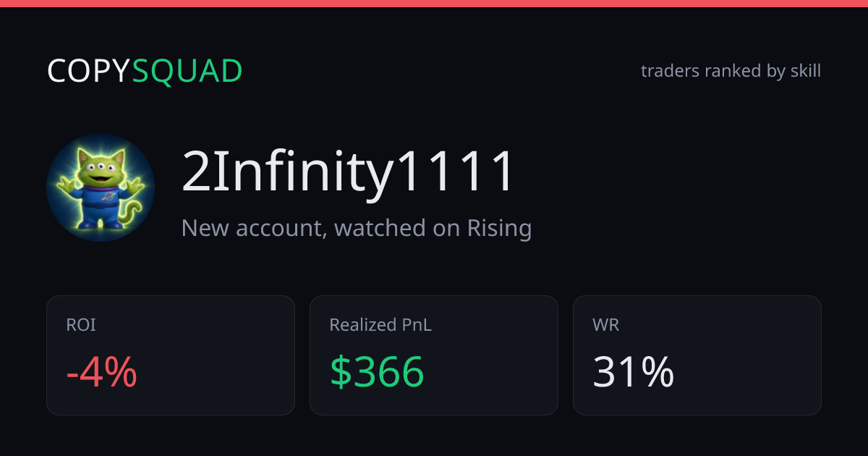This screenshot has width=868, height=456.
Task: Select the ROI label text
Action: (81, 325)
